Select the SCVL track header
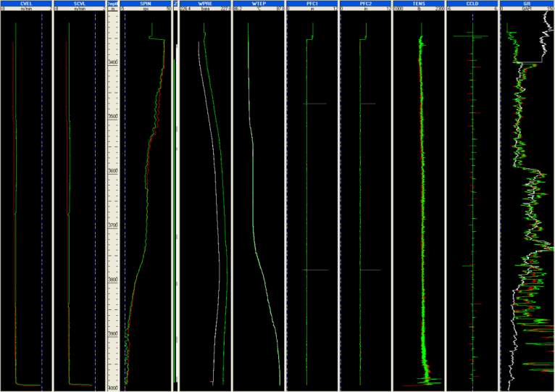This screenshot has width=555, height=392. coord(79,4)
